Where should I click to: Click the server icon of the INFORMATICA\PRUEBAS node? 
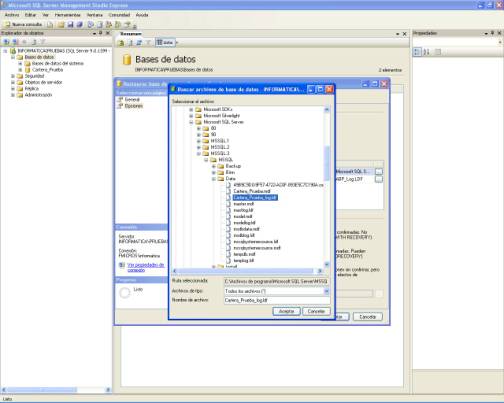13,51
